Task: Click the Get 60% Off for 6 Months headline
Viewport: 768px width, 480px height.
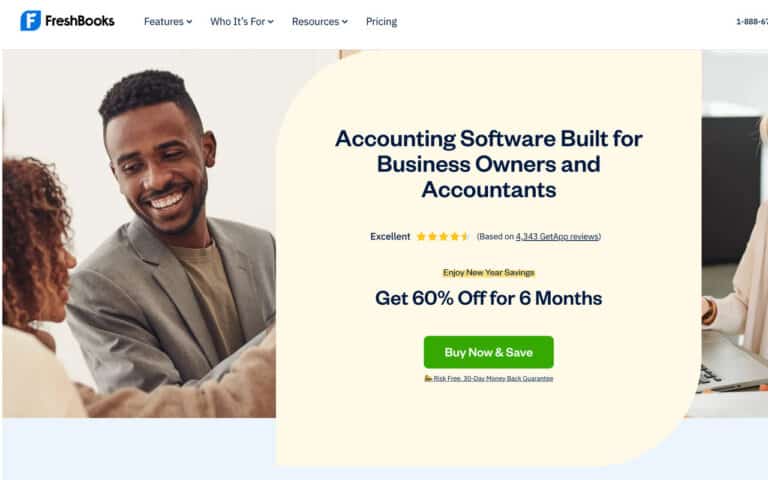Action: [488, 298]
